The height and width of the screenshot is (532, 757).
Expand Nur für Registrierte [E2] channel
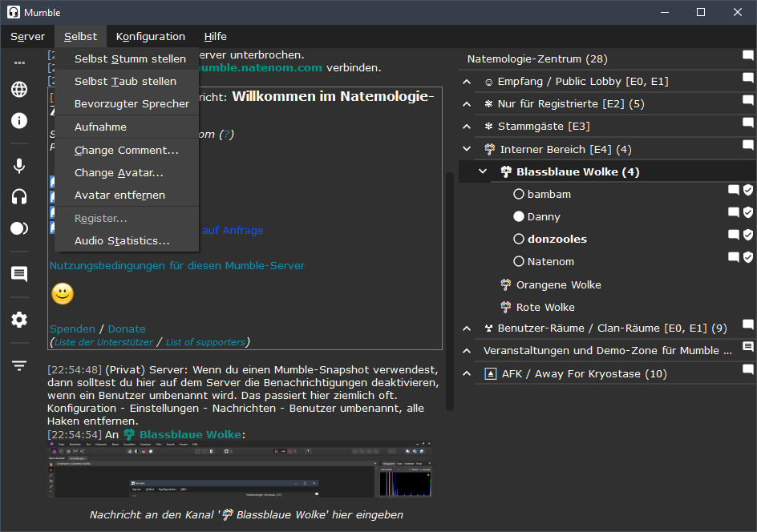pos(467,103)
